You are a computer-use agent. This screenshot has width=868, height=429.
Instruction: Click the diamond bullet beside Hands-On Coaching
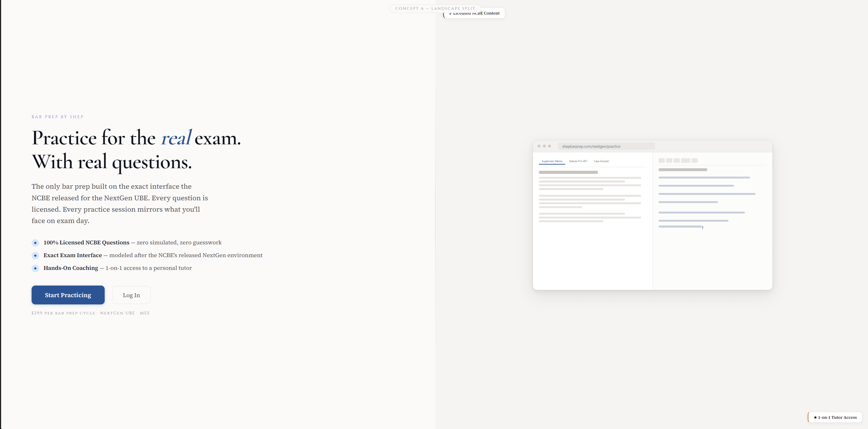point(35,268)
